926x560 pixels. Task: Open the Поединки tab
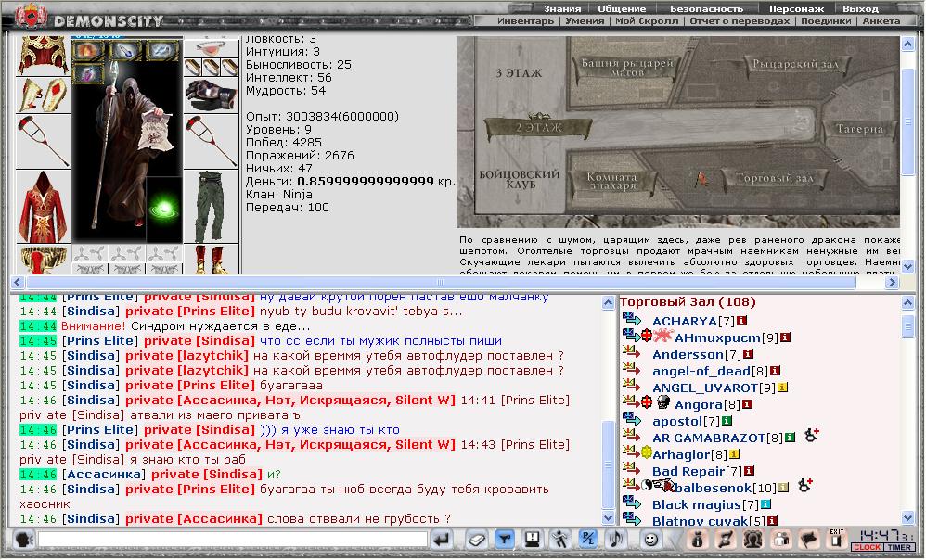pos(826,20)
